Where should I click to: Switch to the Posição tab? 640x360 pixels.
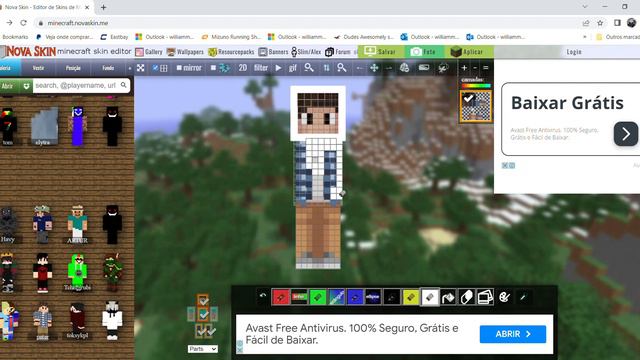click(x=73, y=68)
